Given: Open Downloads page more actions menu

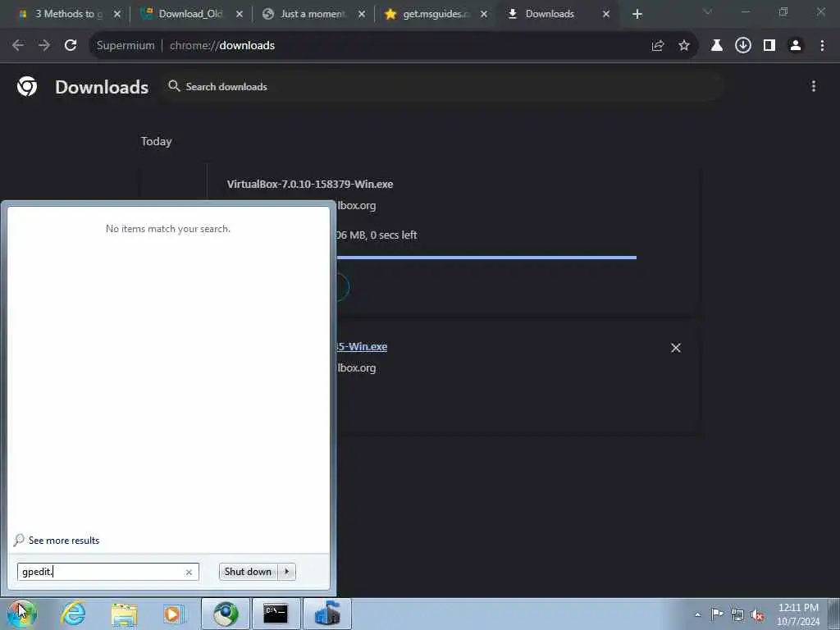Looking at the screenshot, I should point(813,86).
